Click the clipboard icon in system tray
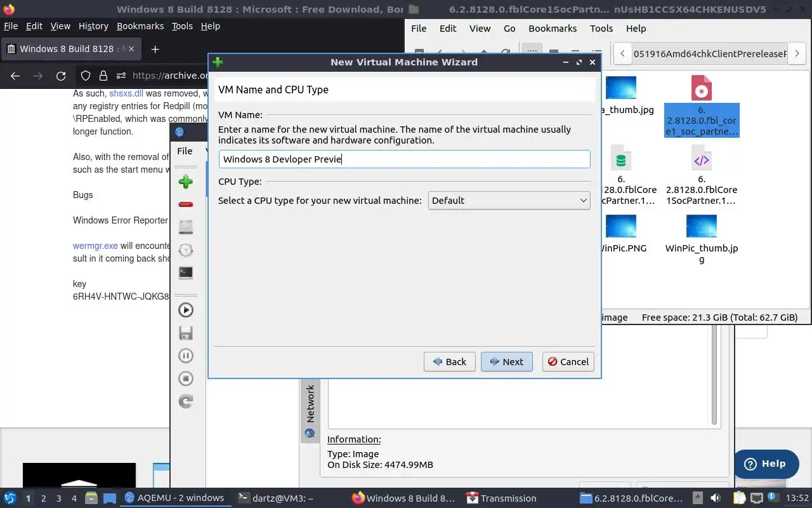The image size is (812, 508). pos(740,498)
